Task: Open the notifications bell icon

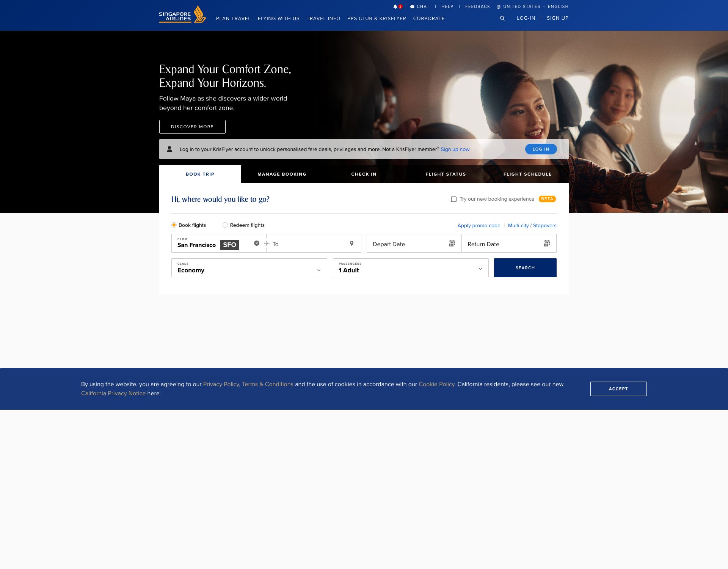Action: pos(395,6)
